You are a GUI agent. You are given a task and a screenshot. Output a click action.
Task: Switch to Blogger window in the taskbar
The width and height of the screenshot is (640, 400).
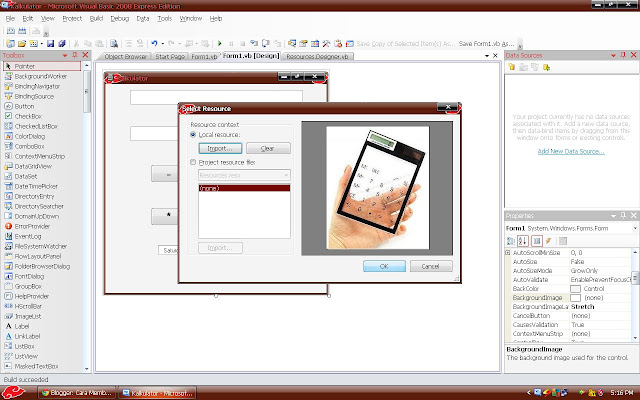(x=76, y=393)
